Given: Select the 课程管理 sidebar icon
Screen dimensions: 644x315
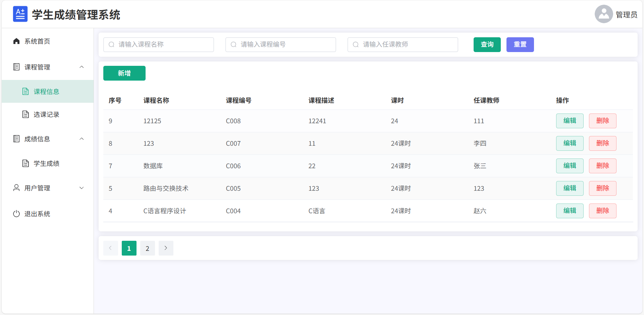Looking at the screenshot, I should click(x=16, y=67).
